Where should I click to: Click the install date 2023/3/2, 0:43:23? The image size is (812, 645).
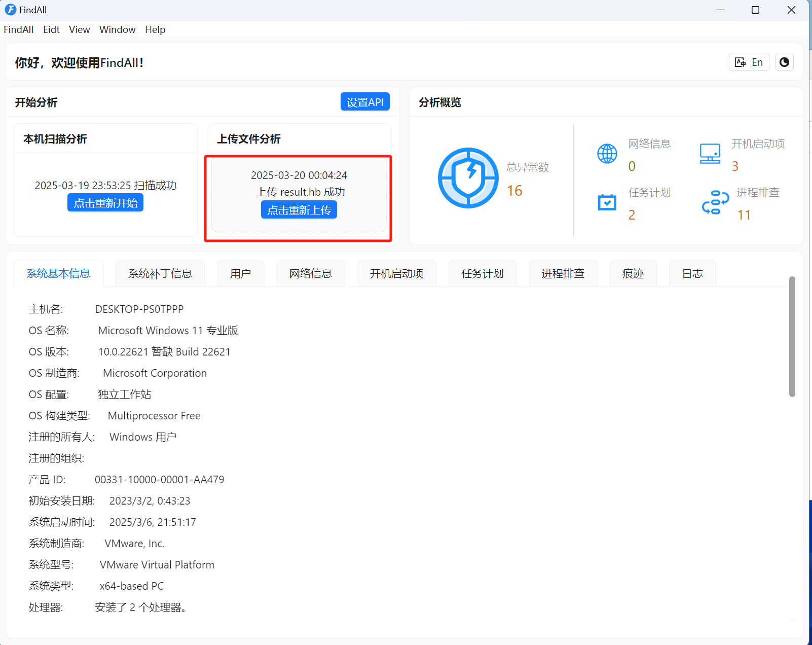pos(150,501)
